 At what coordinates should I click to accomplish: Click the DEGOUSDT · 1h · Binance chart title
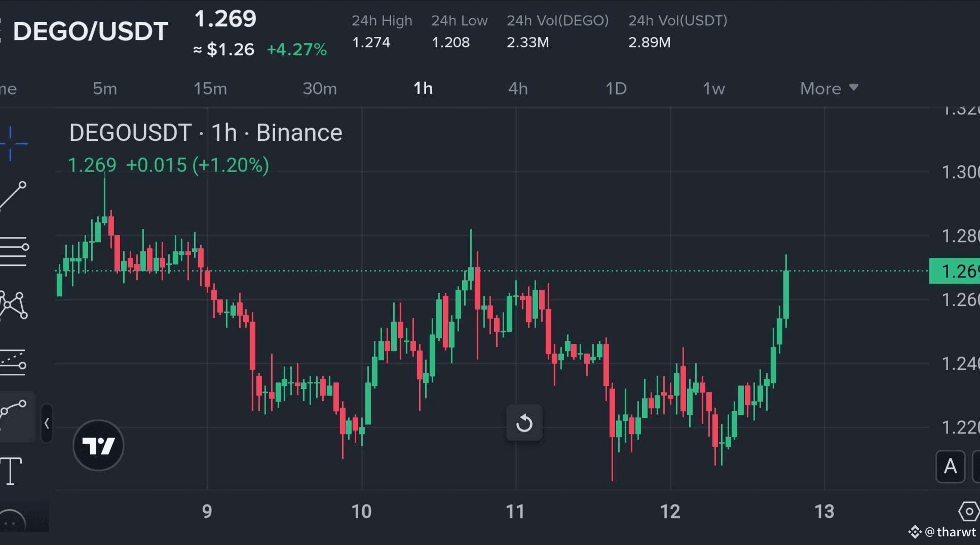[x=206, y=133]
